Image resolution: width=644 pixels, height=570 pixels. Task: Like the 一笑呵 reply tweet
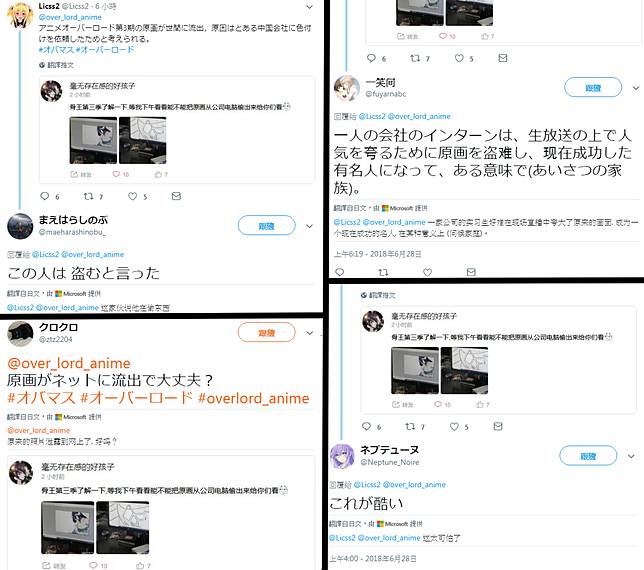point(428,272)
